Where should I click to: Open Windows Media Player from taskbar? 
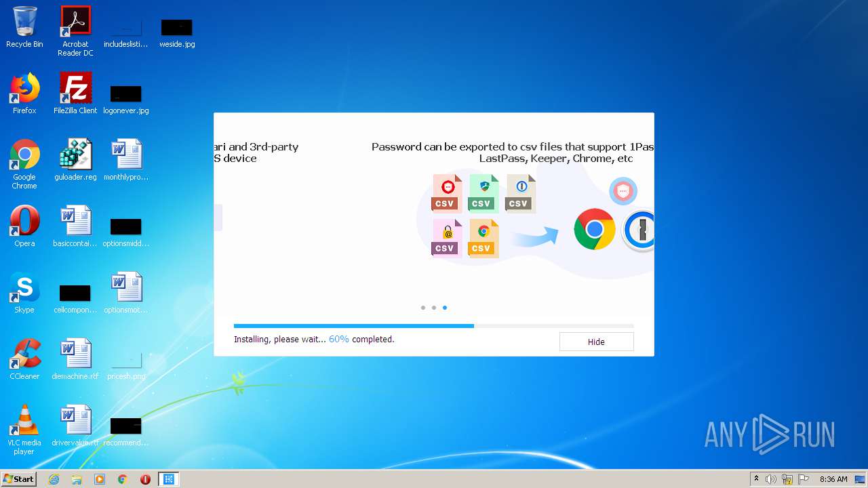100,479
